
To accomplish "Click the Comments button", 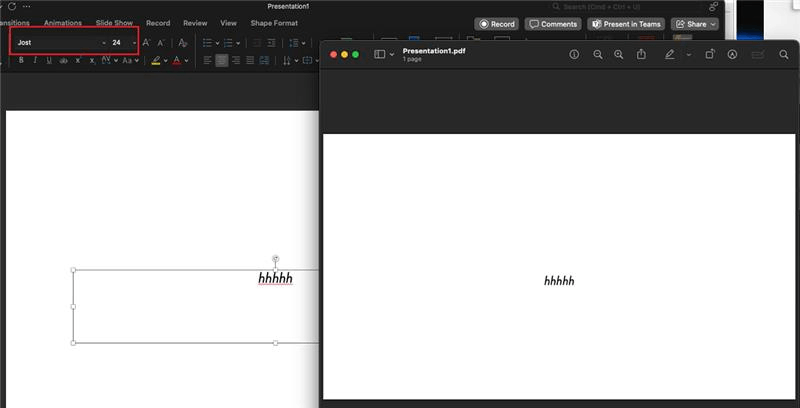I will 553,24.
